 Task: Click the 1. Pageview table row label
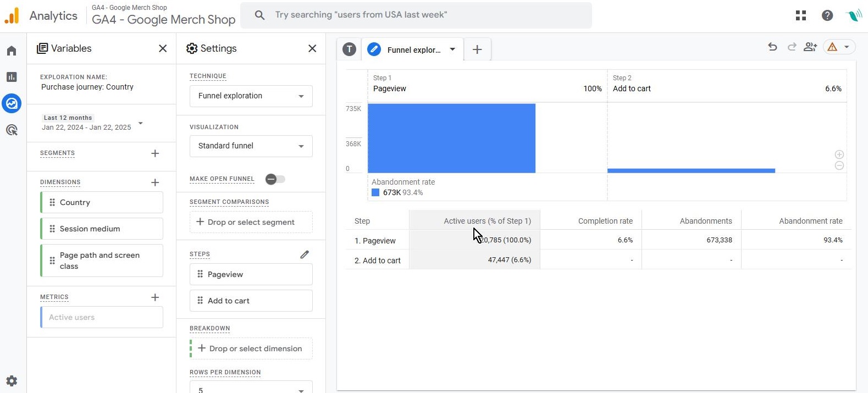coord(375,241)
